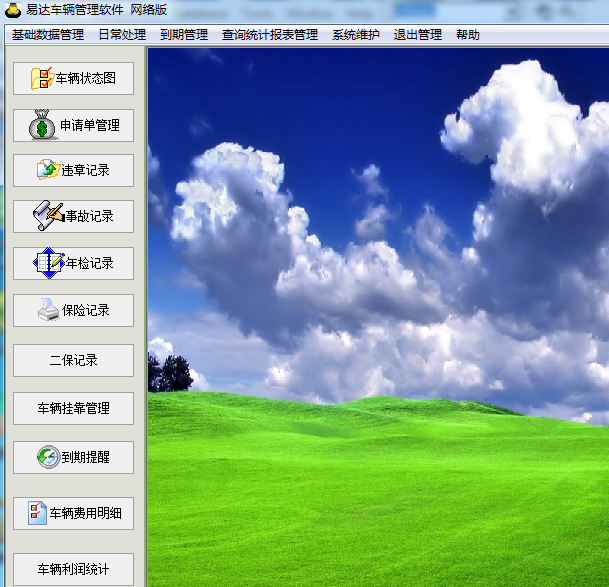The height and width of the screenshot is (587, 609).
Task: Open the 帮助 menu
Action: (x=468, y=35)
